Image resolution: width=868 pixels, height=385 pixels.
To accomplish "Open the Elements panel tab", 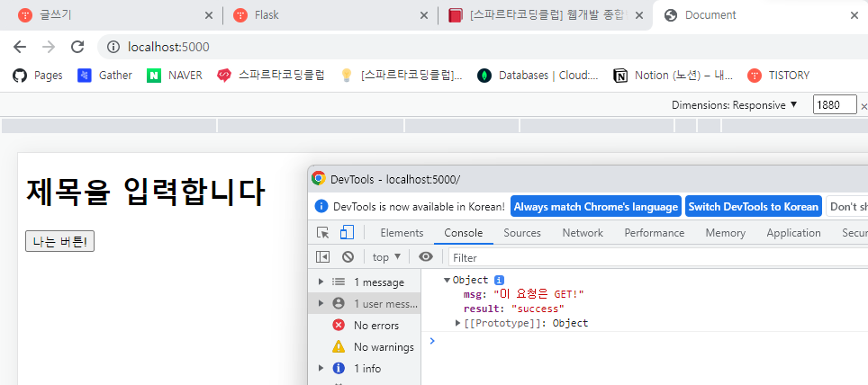I will [x=402, y=233].
